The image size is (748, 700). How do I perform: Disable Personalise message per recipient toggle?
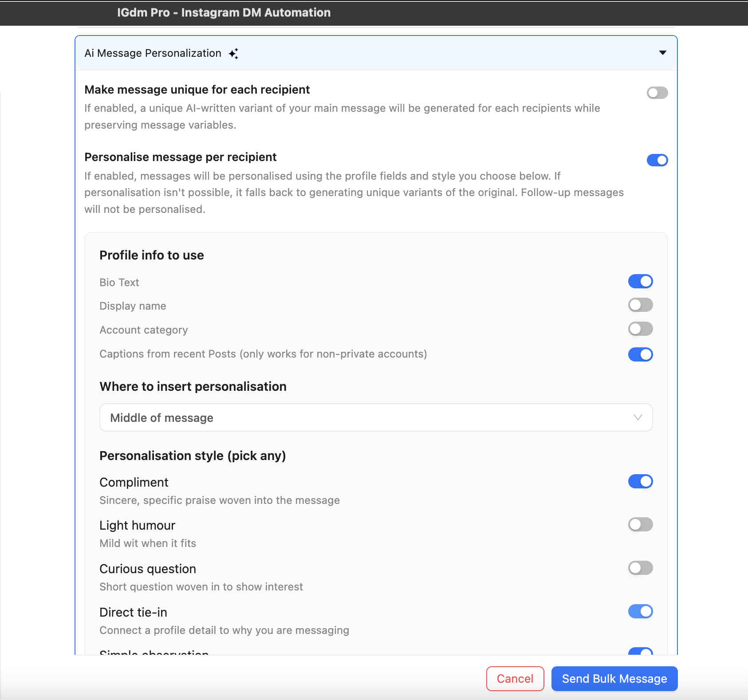coord(657,160)
